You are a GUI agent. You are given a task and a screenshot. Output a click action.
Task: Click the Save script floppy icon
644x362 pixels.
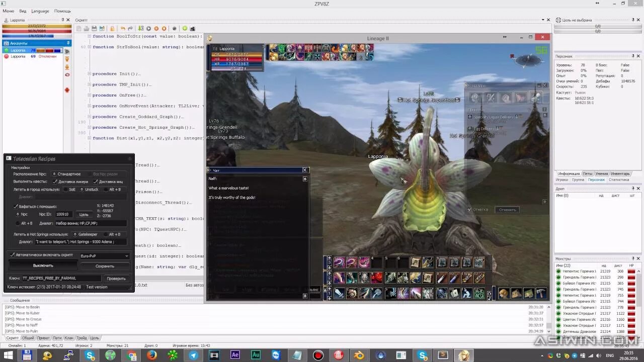point(94,29)
